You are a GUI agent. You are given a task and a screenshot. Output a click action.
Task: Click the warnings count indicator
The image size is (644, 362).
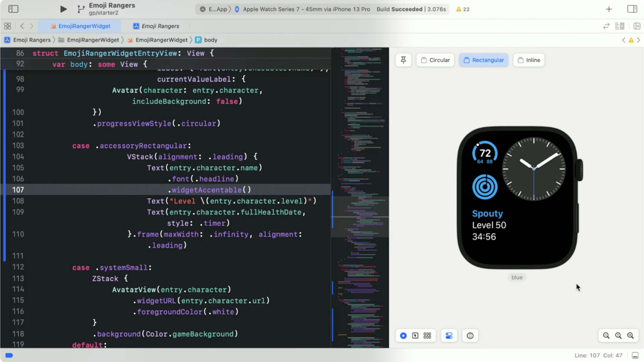(463, 9)
